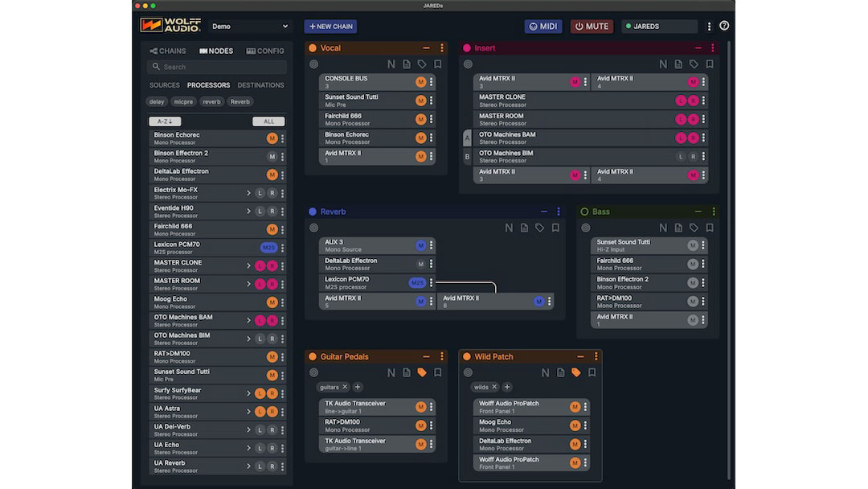
Task: Toggle R channel of Surfy SurfyBear
Action: (272, 393)
